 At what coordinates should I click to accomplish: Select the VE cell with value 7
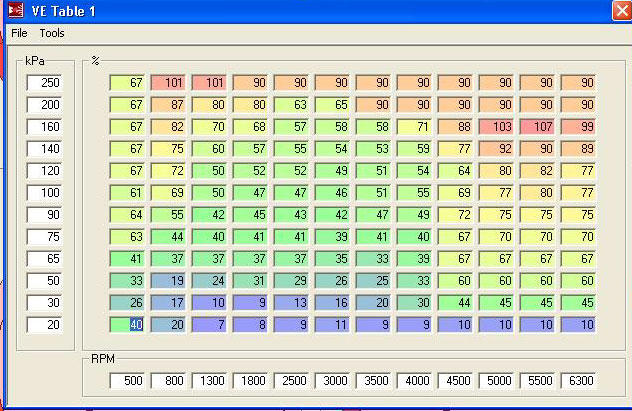pos(209,325)
